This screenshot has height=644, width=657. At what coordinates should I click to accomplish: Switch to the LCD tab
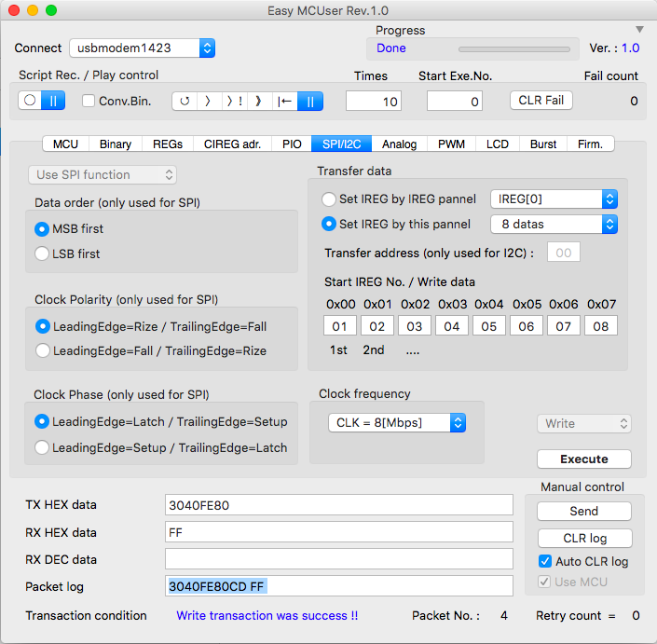498,144
